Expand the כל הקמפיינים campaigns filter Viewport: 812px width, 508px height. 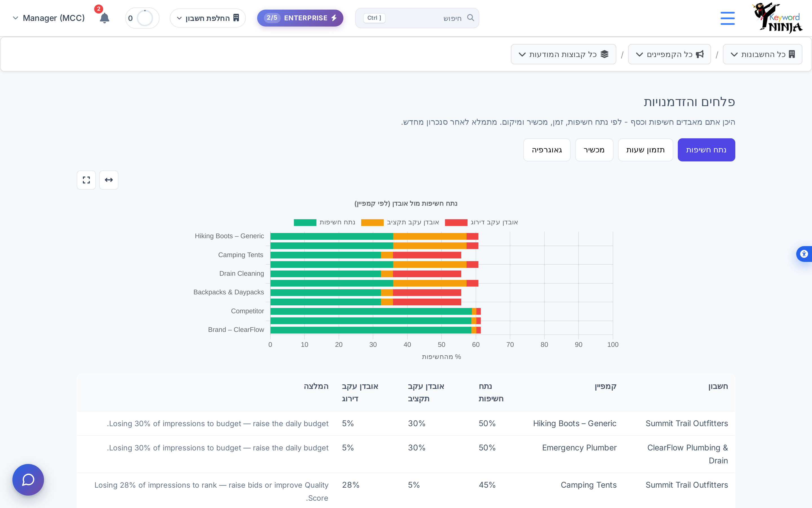pyautogui.click(x=669, y=54)
